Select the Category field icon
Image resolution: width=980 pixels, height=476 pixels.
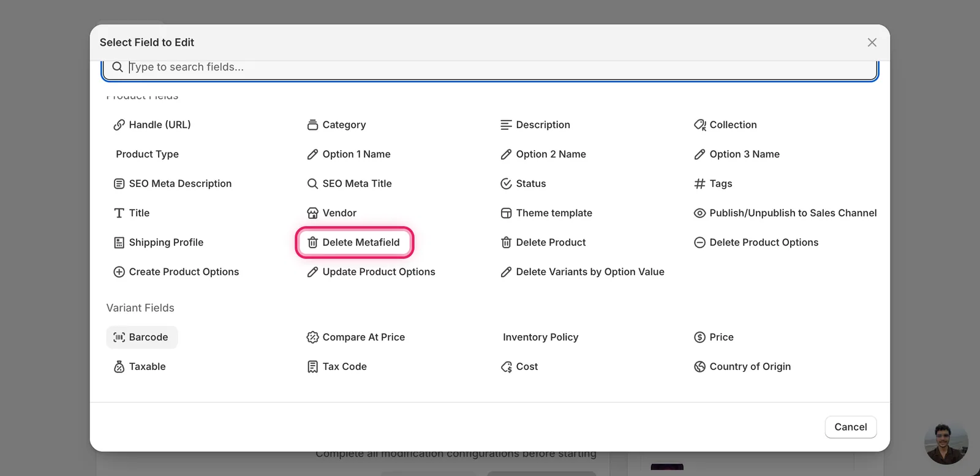click(x=312, y=125)
